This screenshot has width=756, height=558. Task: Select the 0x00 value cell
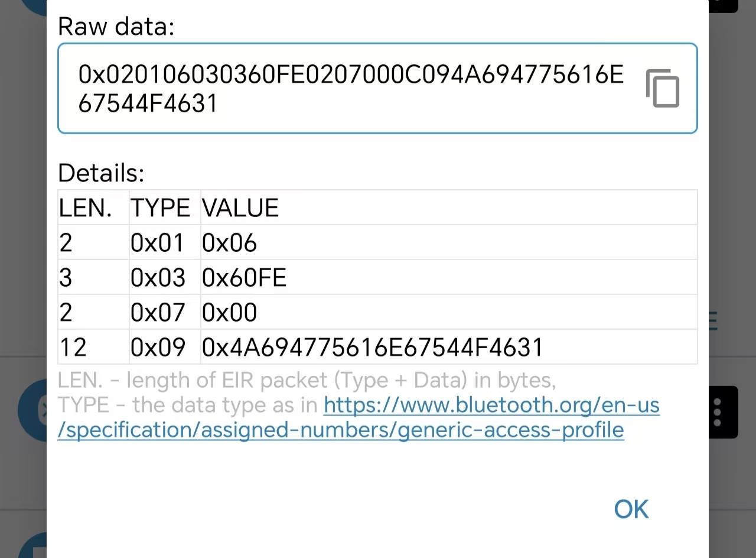(x=230, y=313)
